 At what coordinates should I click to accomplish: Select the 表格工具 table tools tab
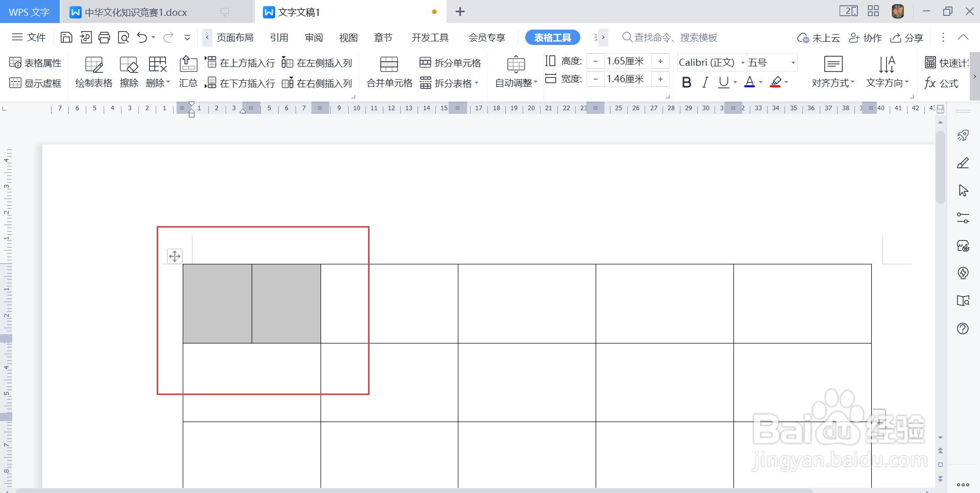[x=553, y=38]
